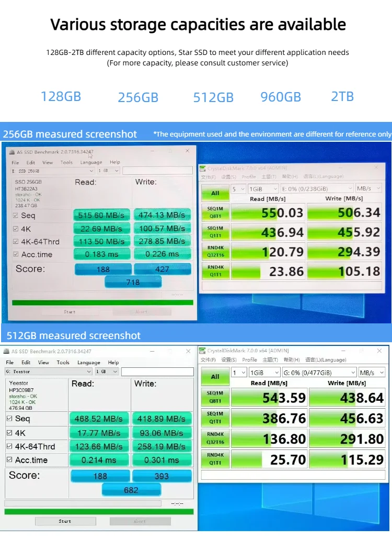This screenshot has height=540, width=392.
Task: Select the 2TB capacity label
Action: pos(342,97)
